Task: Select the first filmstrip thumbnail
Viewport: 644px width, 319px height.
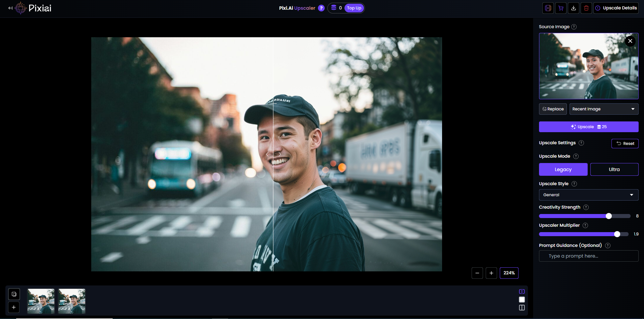Action: (x=41, y=301)
